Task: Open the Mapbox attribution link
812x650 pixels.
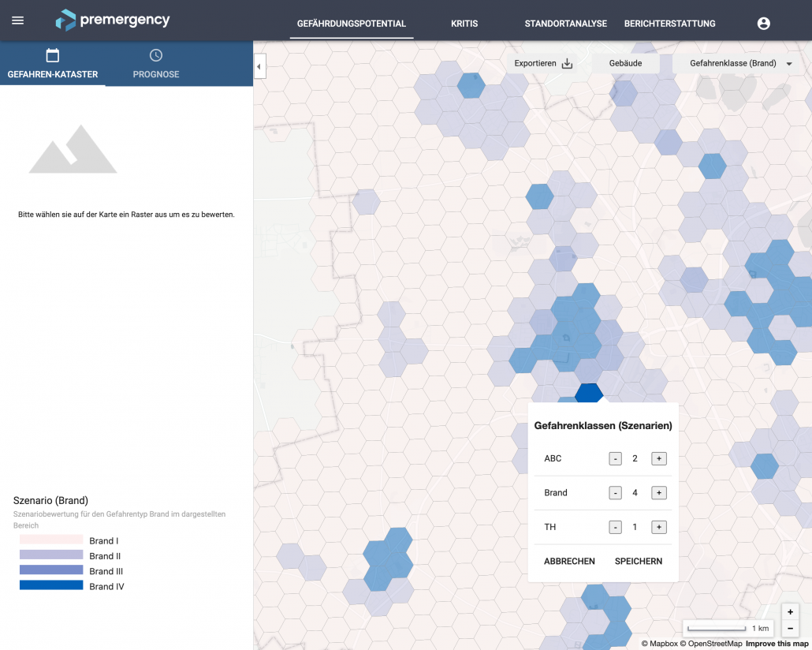Action: click(x=660, y=644)
